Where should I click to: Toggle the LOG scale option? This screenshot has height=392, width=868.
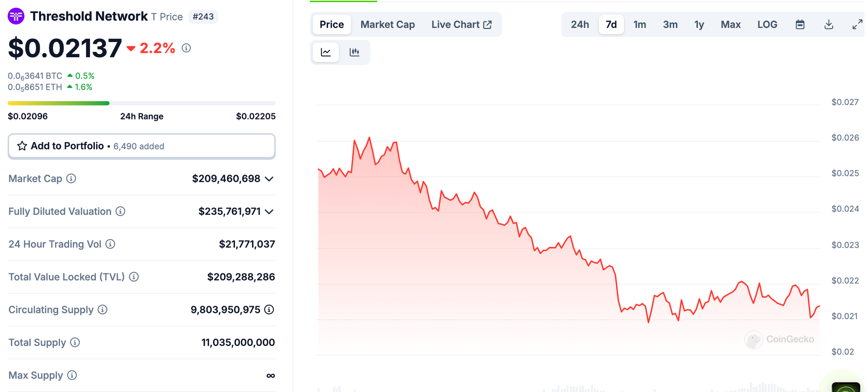pos(767,25)
